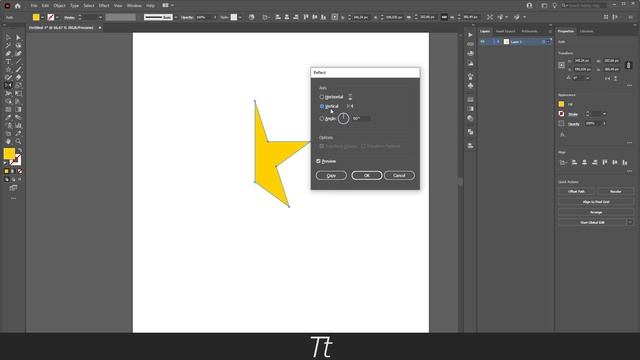Click the angle dial in Reflect dialog

tap(344, 119)
